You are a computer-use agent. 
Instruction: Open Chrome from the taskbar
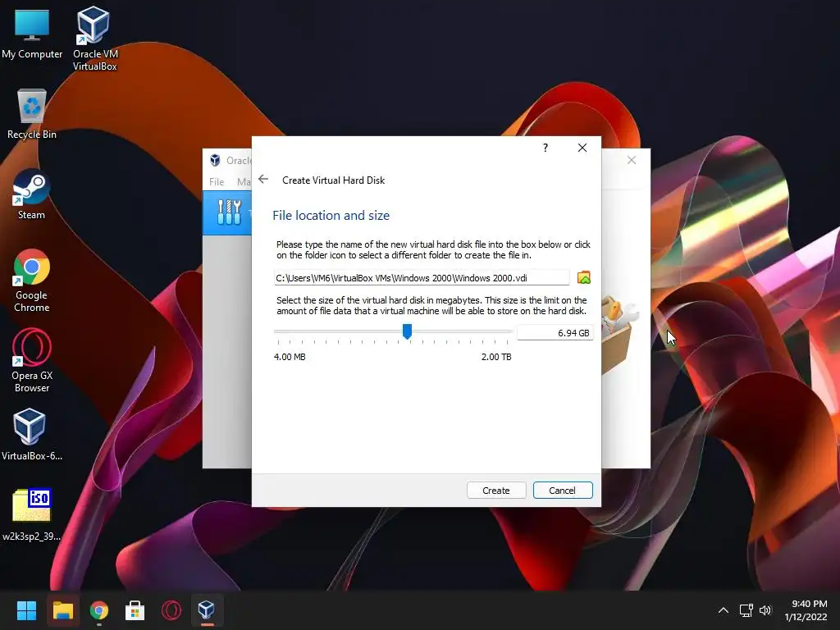point(99,610)
